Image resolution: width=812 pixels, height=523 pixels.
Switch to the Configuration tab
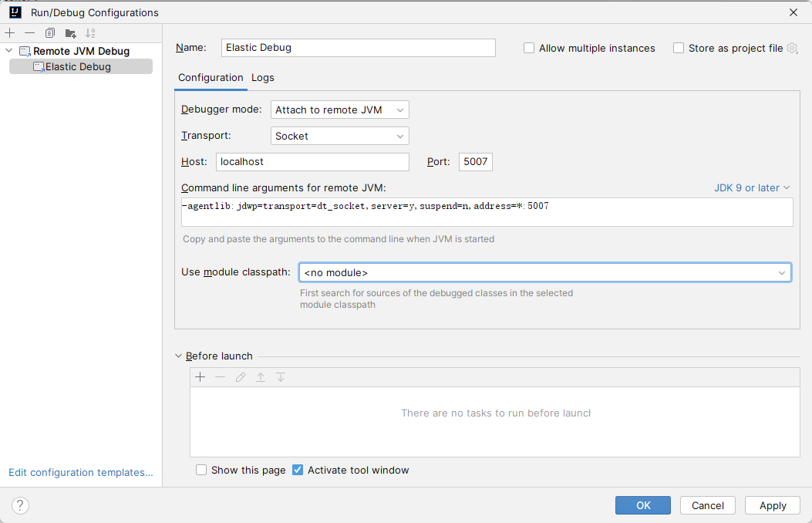point(211,78)
